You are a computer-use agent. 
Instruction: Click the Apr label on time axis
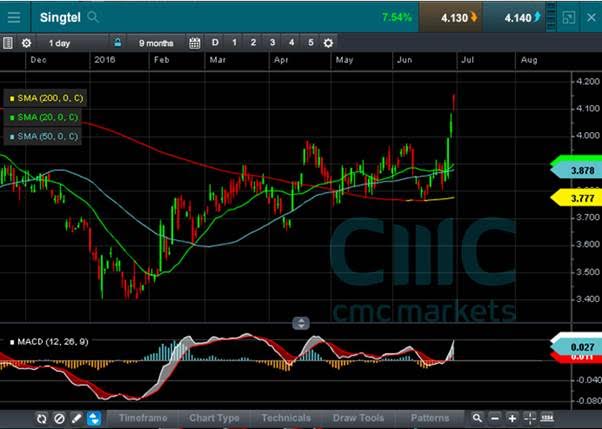pyautogui.click(x=281, y=60)
